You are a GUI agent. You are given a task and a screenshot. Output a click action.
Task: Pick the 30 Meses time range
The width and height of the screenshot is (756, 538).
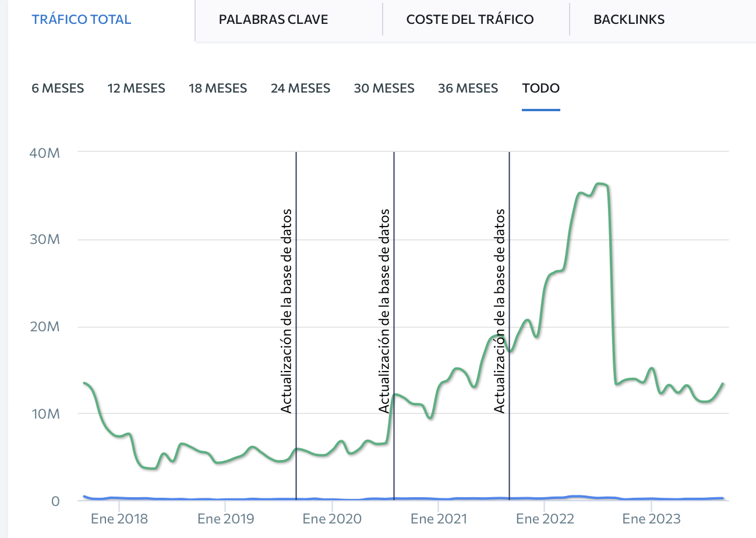(x=384, y=89)
